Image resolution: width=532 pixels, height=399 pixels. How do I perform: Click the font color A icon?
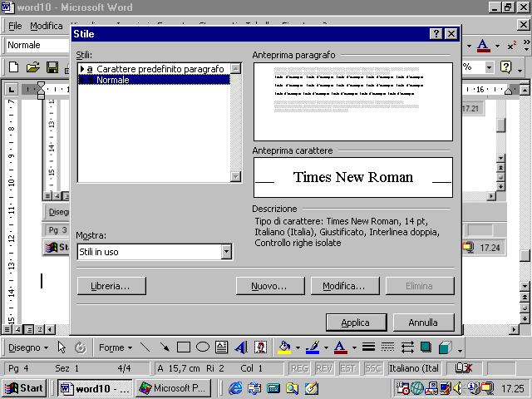pos(483,46)
